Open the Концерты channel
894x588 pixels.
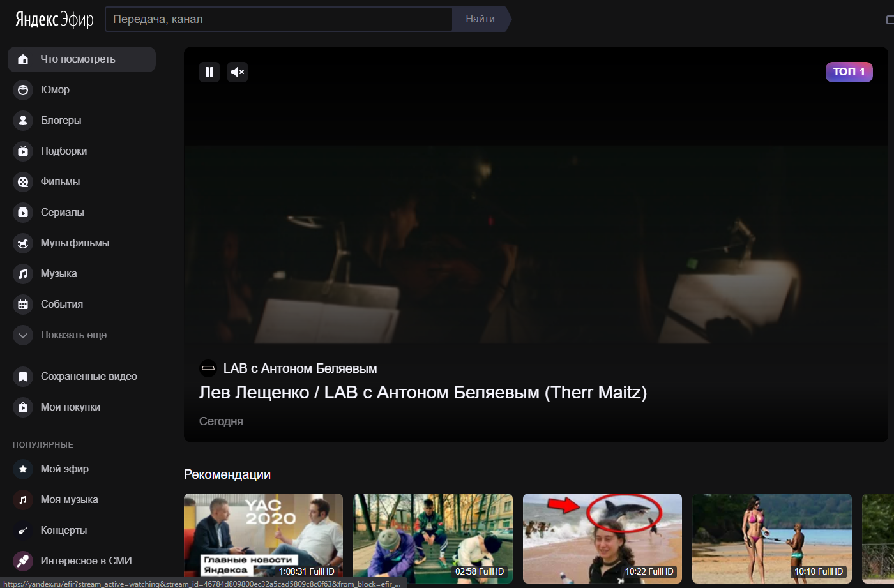tap(82, 531)
